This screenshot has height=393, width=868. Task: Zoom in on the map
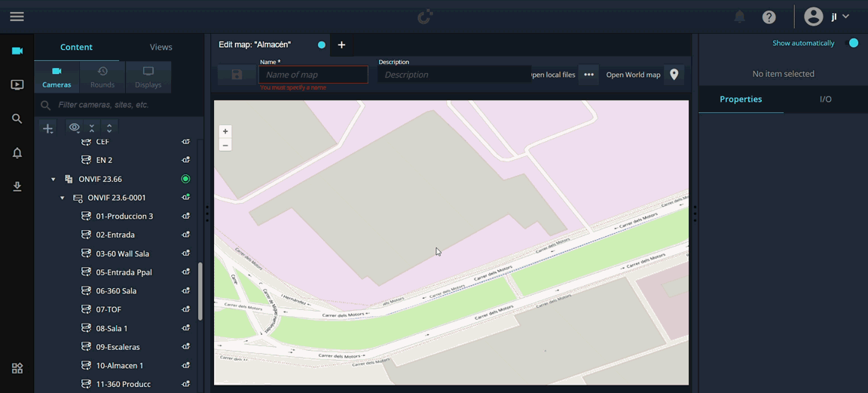pos(225,131)
